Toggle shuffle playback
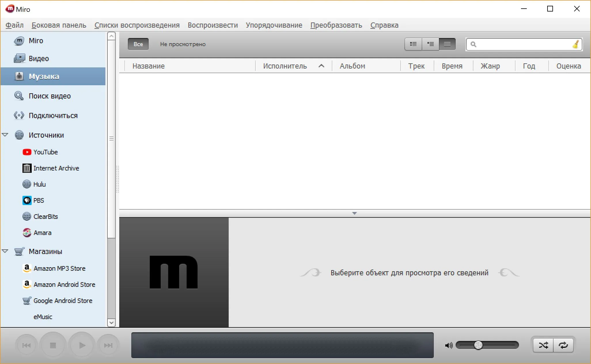591x364 pixels. click(543, 345)
